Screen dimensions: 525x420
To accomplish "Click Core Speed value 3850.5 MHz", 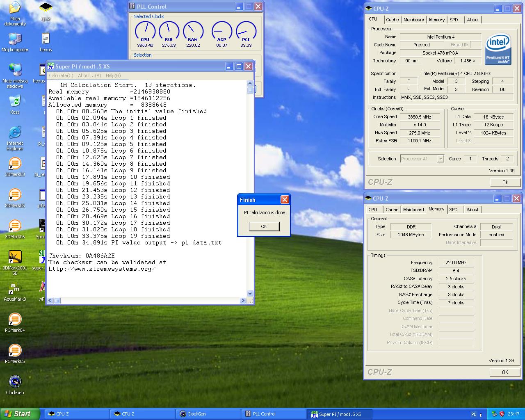I will click(x=420, y=117).
